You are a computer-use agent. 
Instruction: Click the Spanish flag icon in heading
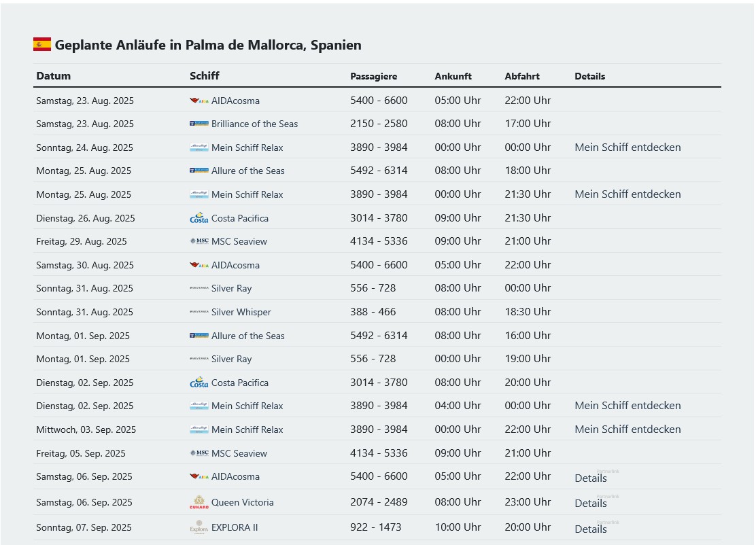(x=42, y=44)
